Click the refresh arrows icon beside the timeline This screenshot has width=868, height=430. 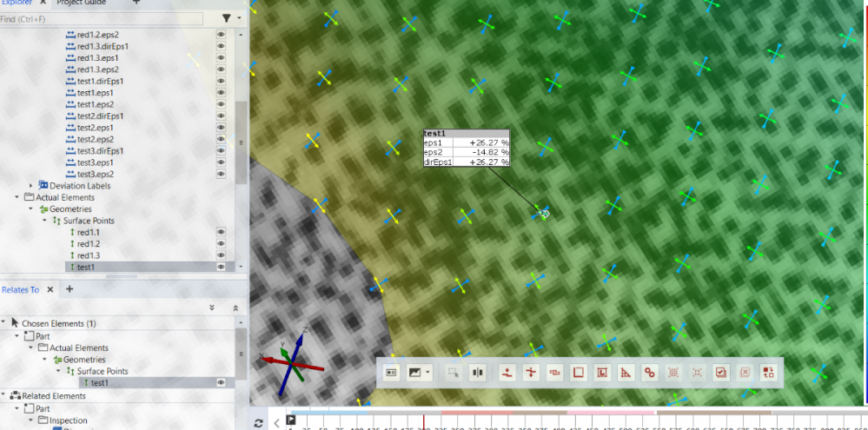point(259,423)
